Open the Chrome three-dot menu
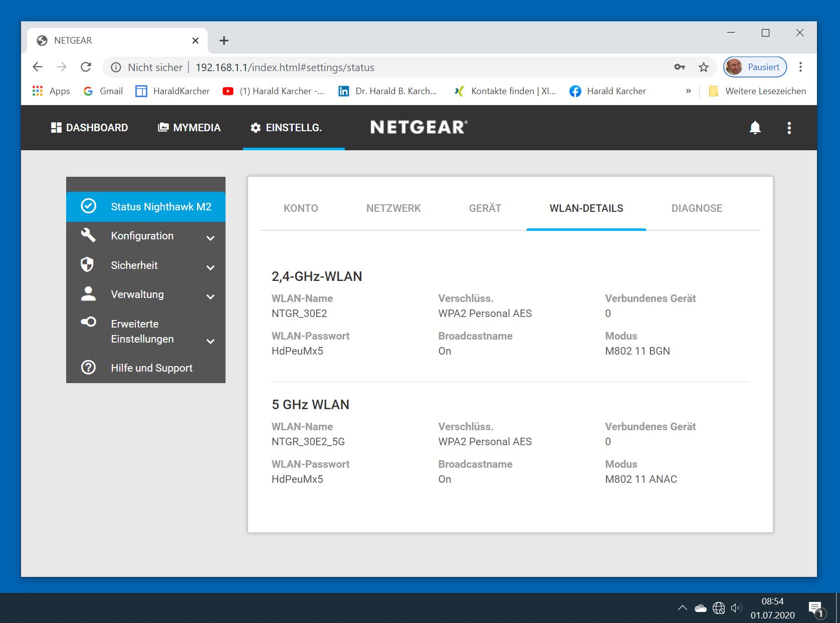 click(x=800, y=67)
